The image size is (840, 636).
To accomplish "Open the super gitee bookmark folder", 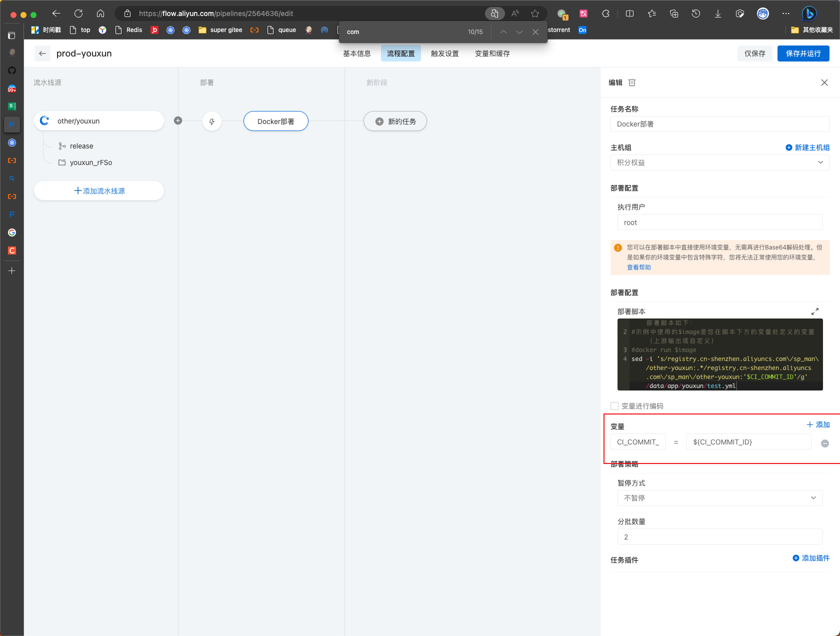I will click(x=220, y=30).
